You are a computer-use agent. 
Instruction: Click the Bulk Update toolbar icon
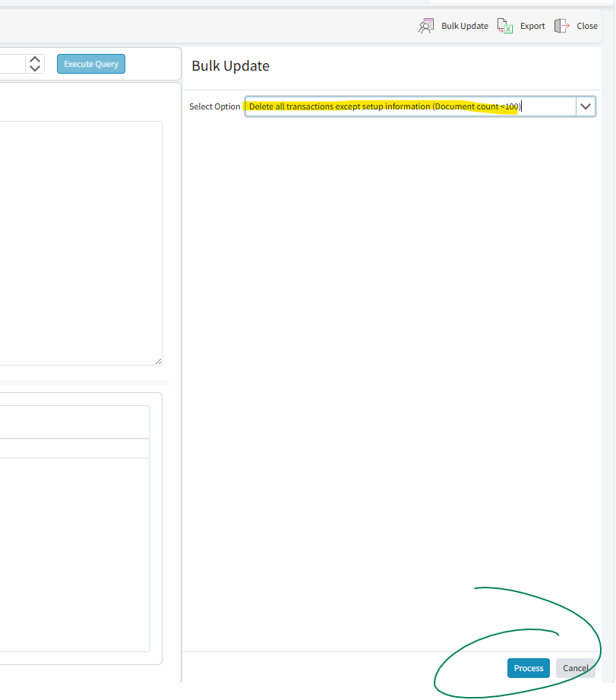pyautogui.click(x=425, y=26)
